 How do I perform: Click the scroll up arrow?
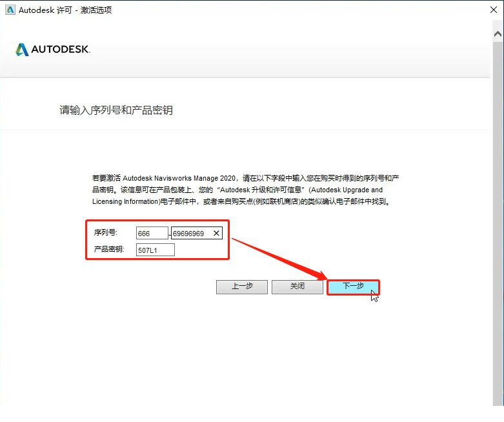pyautogui.click(x=498, y=34)
